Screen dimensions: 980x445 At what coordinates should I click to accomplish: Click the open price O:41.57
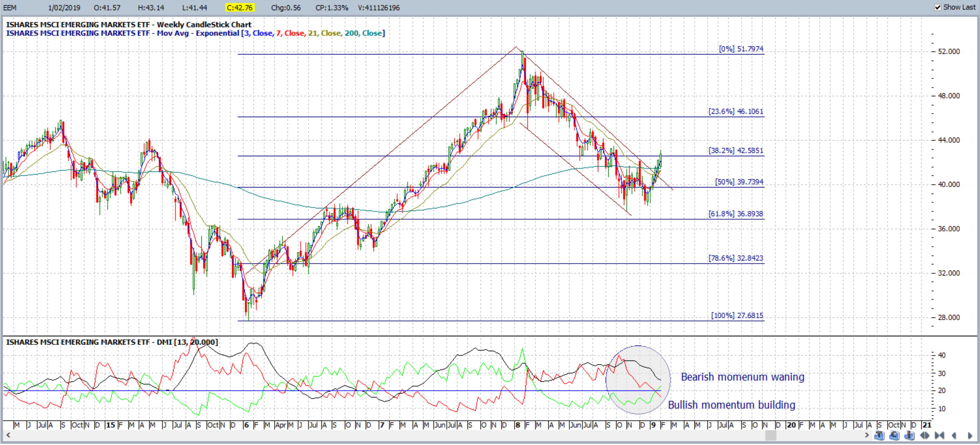pyautogui.click(x=107, y=8)
